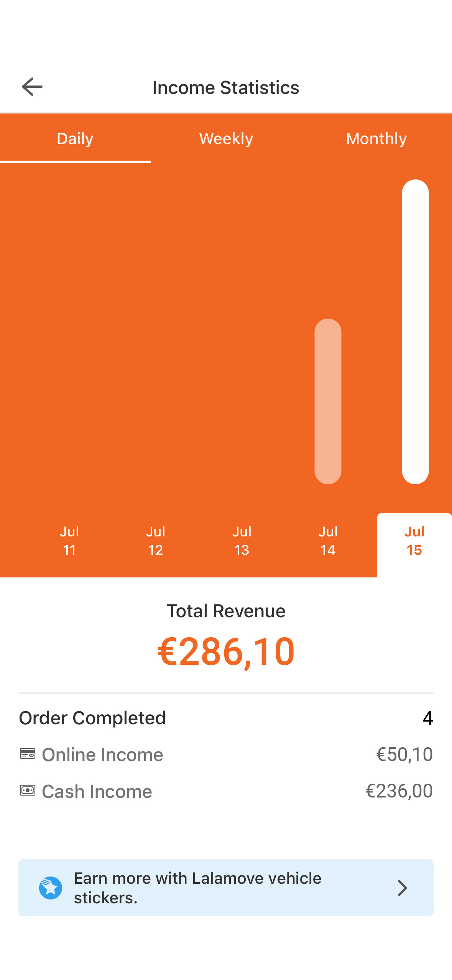Tap the blue star sticker icon
Viewport: 452px width, 980px height.
[51, 888]
